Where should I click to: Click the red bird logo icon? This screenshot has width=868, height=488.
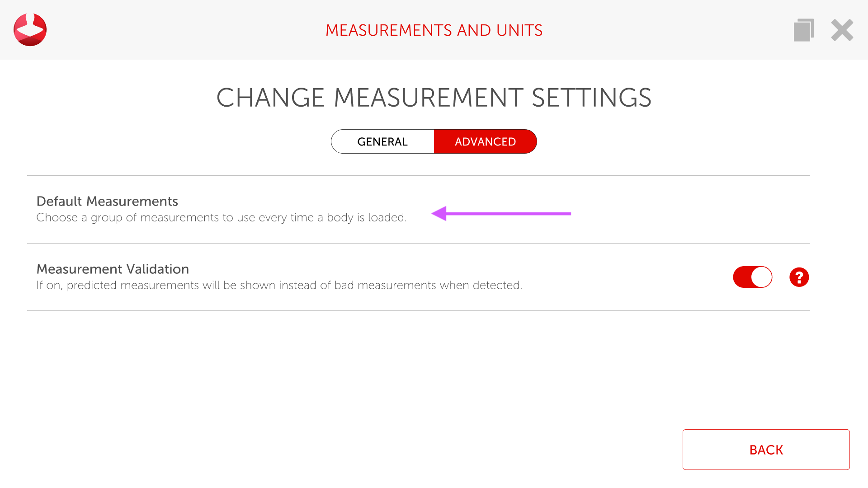(x=30, y=30)
